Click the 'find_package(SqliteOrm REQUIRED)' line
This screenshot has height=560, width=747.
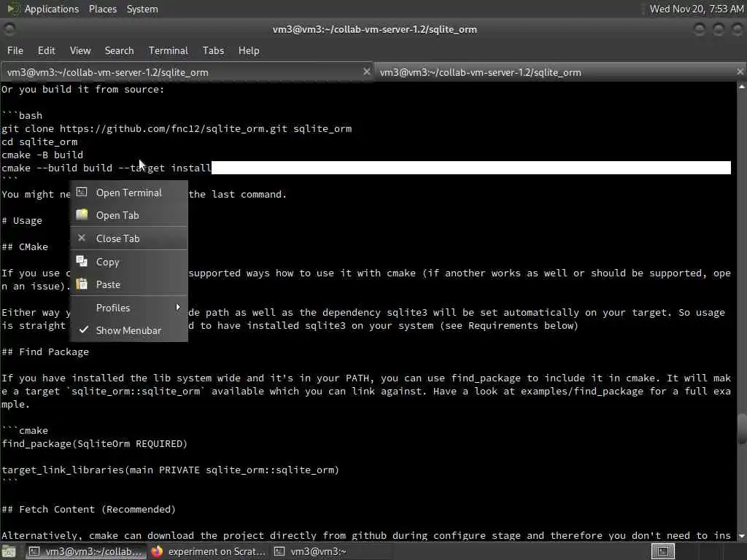point(94,444)
